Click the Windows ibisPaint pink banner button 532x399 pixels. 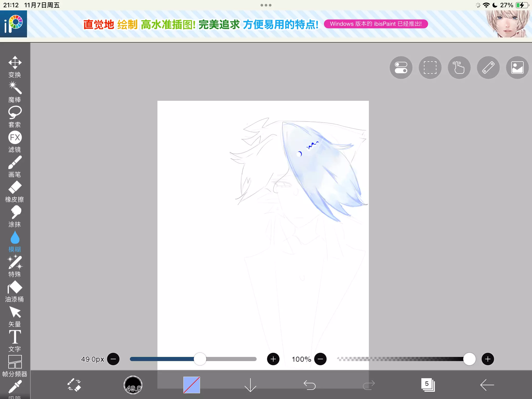click(x=376, y=24)
